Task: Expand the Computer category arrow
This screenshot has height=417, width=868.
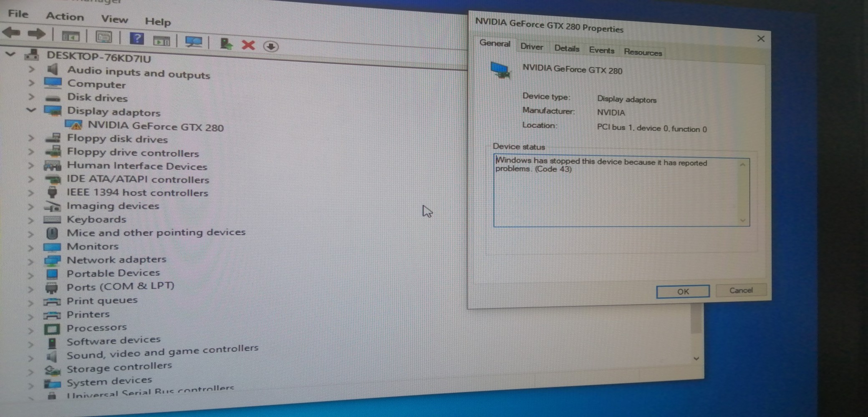Action: [31, 83]
